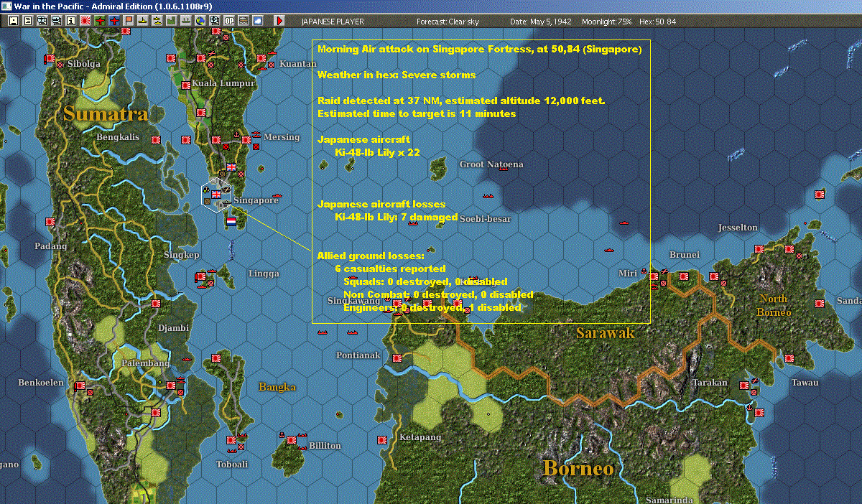Image resolution: width=862 pixels, height=504 pixels.
Task: Click the 'Ki-48-Ib Lily x 22' report line
Action: tap(377, 152)
